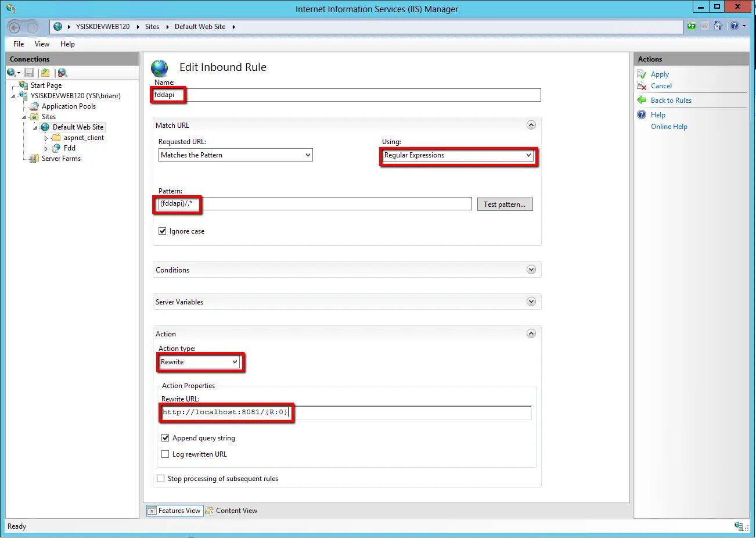
Task: Click the rule Name input field
Action: click(x=347, y=95)
